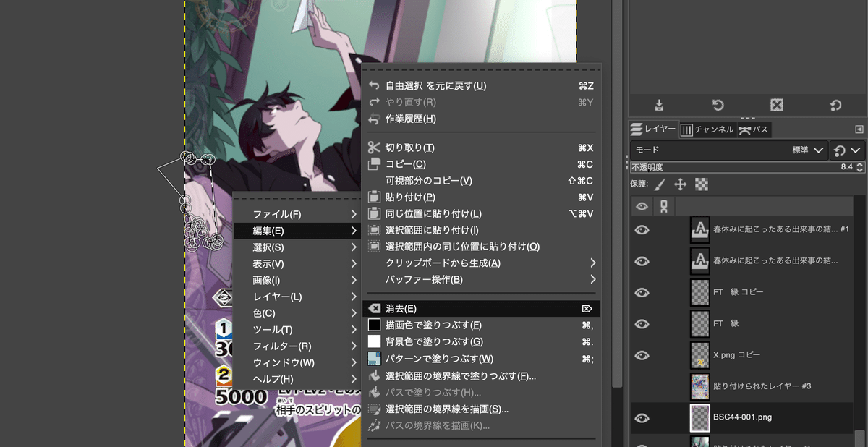Open the フィルター(R) menu entry
868x447 pixels.
[297, 346]
